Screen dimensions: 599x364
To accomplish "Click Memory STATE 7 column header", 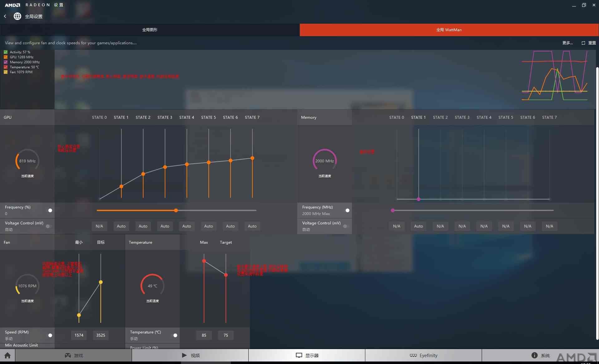I will point(549,117).
